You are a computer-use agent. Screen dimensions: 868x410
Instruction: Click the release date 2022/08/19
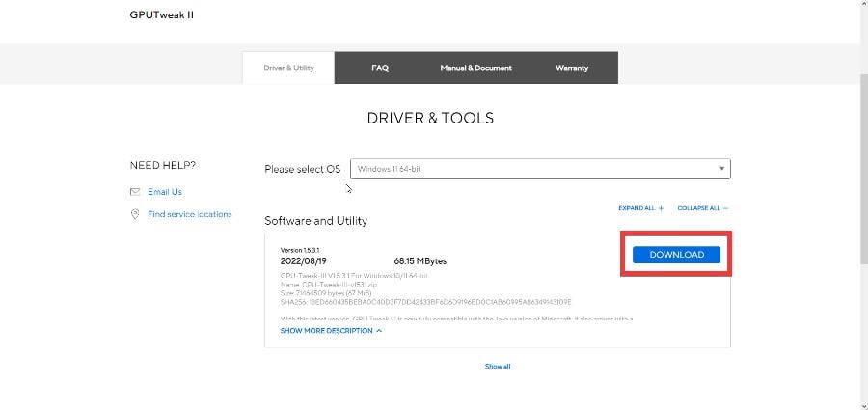[304, 261]
